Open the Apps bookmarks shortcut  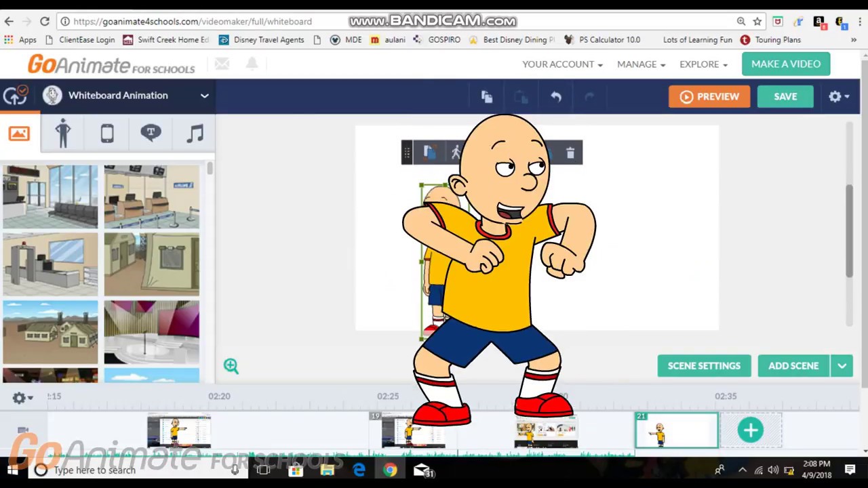20,40
